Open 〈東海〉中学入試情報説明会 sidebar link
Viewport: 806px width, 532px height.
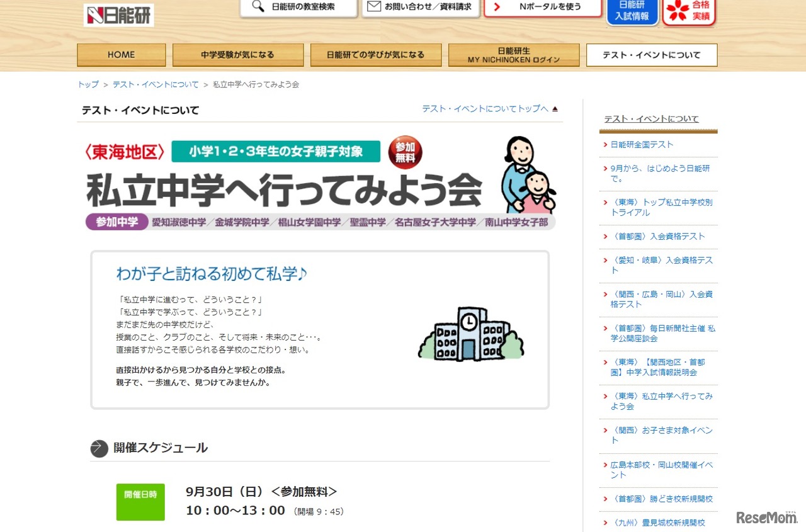(x=657, y=368)
